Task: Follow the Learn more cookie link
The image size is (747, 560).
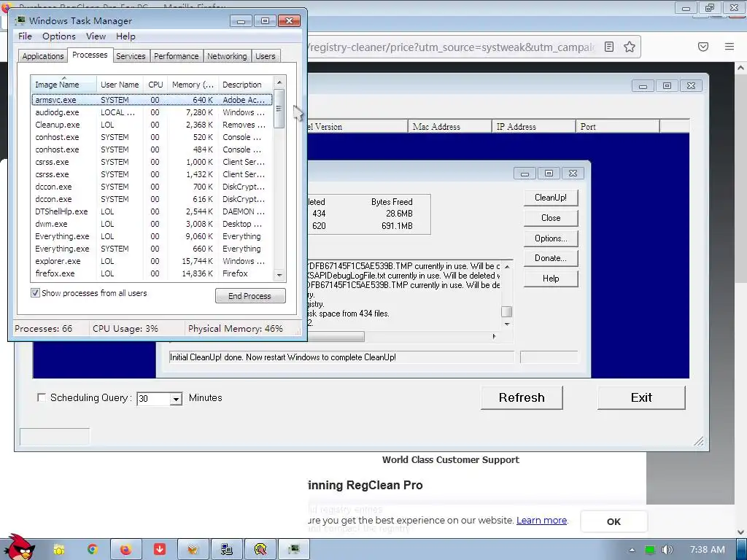Action: coord(542,521)
